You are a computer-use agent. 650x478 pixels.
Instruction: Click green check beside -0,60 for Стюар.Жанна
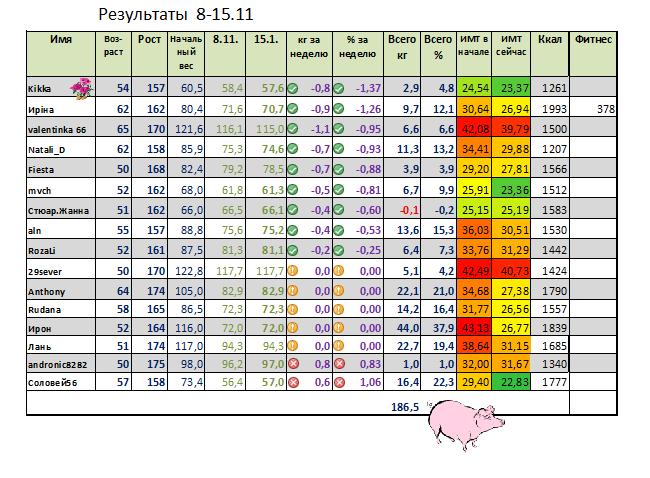[339, 210]
